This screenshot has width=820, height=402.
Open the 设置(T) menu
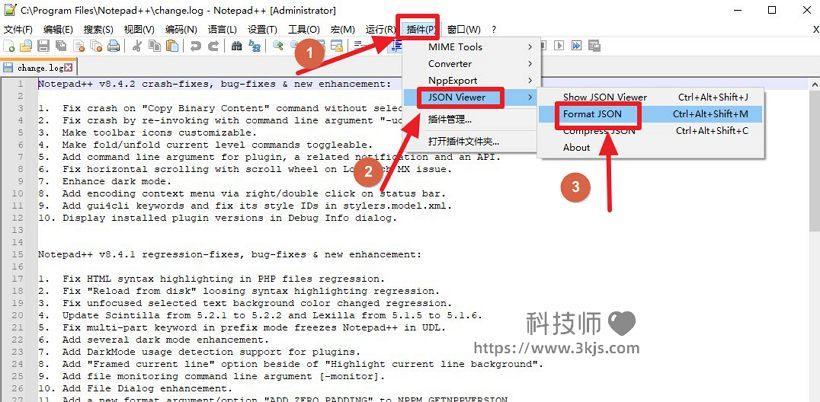point(263,29)
